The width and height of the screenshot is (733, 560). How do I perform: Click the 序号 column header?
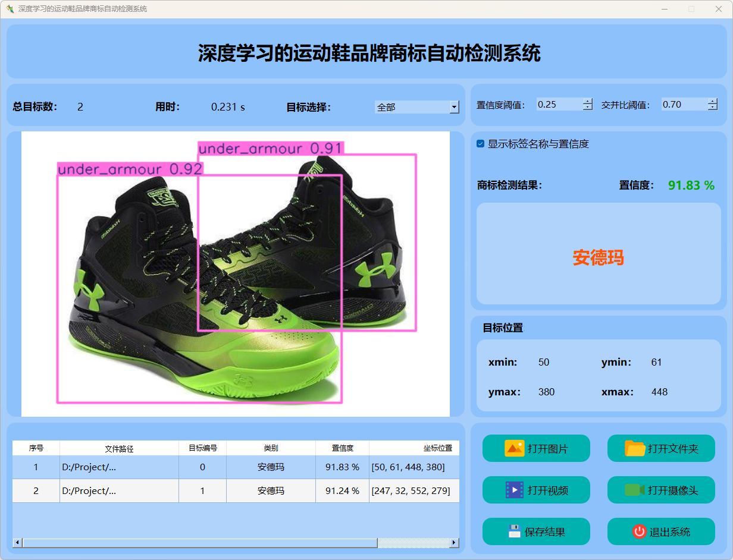(36, 448)
